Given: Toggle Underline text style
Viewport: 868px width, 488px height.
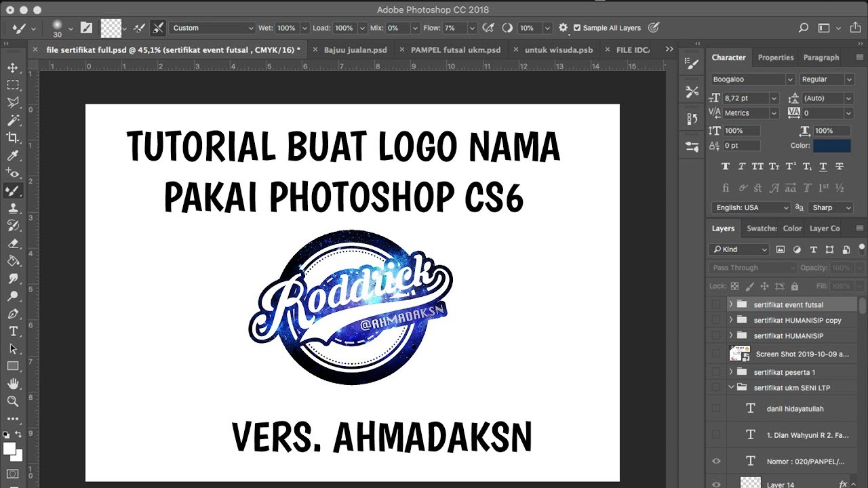Looking at the screenshot, I should tap(823, 167).
